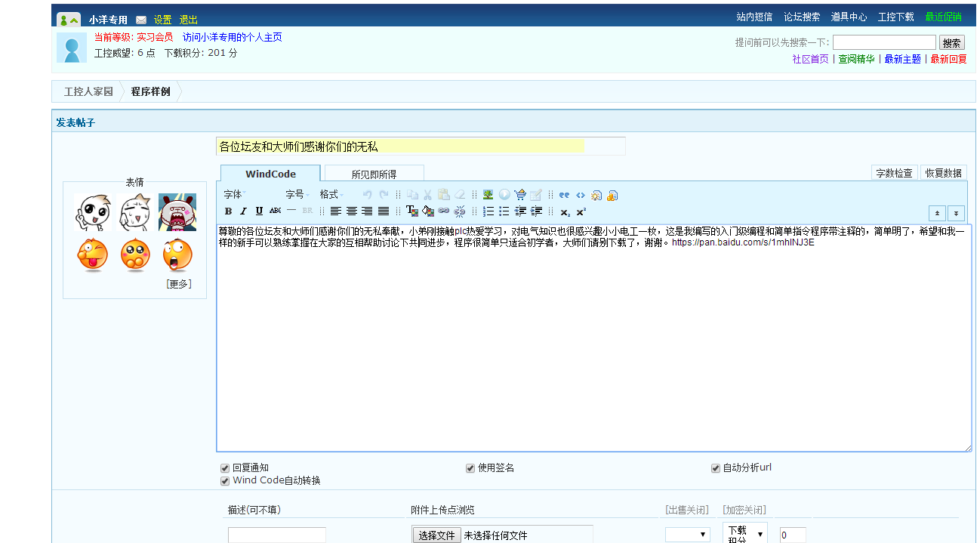
Task: Expand the 字号 font size dropdown
Action: tap(297, 195)
